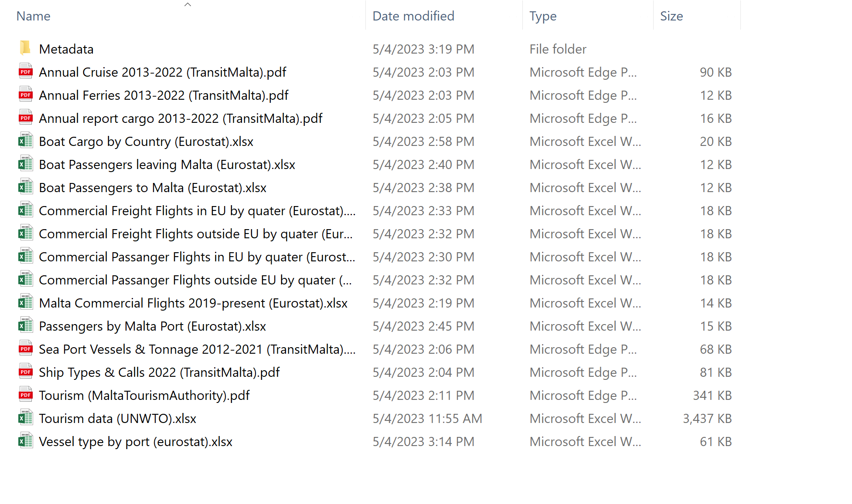This screenshot has height=504, width=852.
Task: Click Excel icon for Boat Cargo by Country
Action: (x=25, y=141)
